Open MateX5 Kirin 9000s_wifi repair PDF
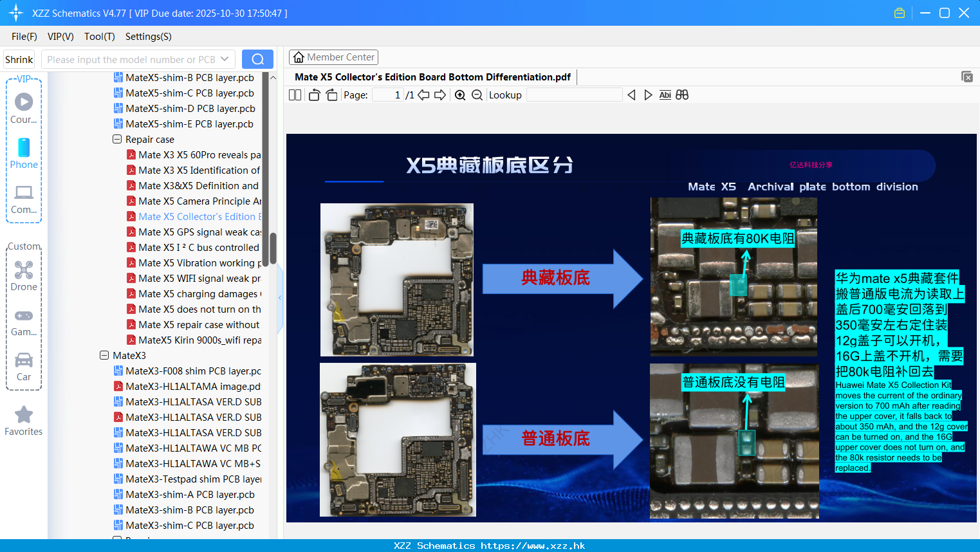Viewport: 980px width, 552px height. point(194,340)
